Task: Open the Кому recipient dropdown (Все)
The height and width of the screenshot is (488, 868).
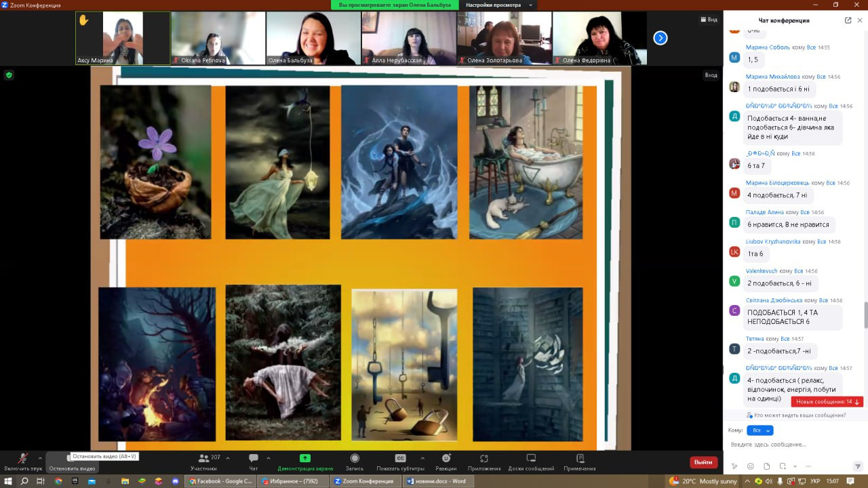Action: (759, 430)
